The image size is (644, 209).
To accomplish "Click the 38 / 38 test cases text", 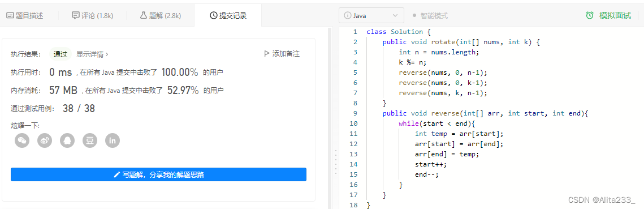I will point(79,109).
